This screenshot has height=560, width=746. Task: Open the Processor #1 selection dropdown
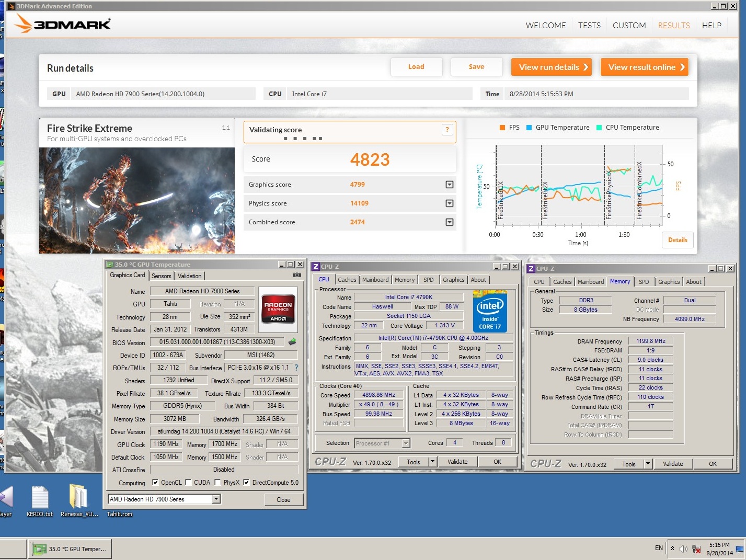pos(406,443)
